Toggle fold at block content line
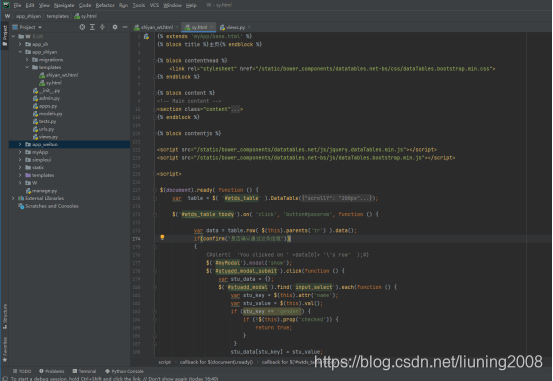Image resolution: width=553 pixels, height=381 pixels. click(155, 93)
